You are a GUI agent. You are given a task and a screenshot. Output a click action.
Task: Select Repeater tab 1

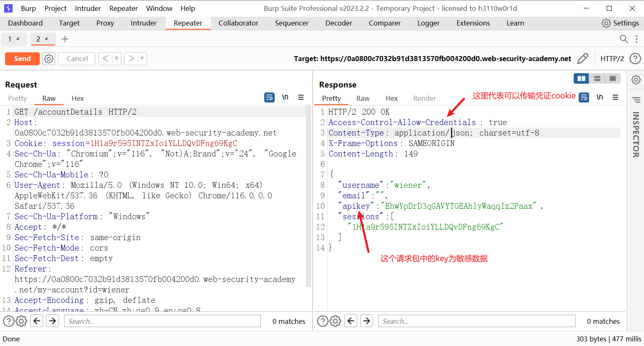pyautogui.click(x=10, y=39)
